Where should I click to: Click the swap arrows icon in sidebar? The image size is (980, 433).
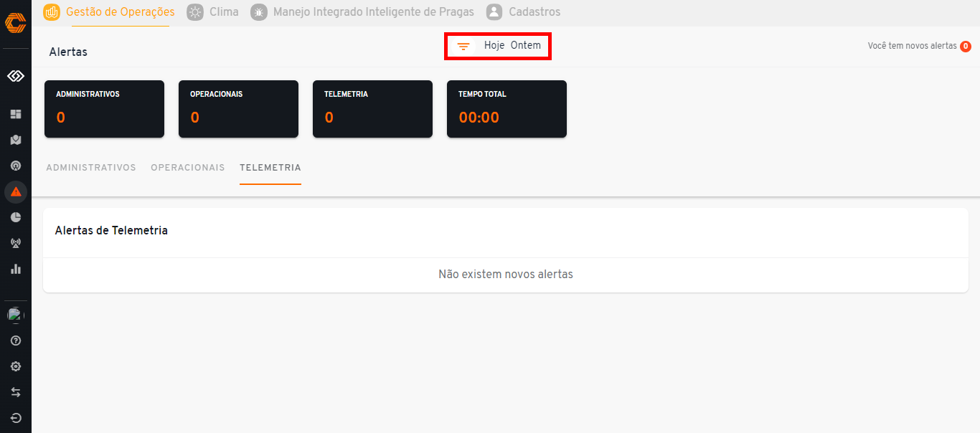(16, 392)
